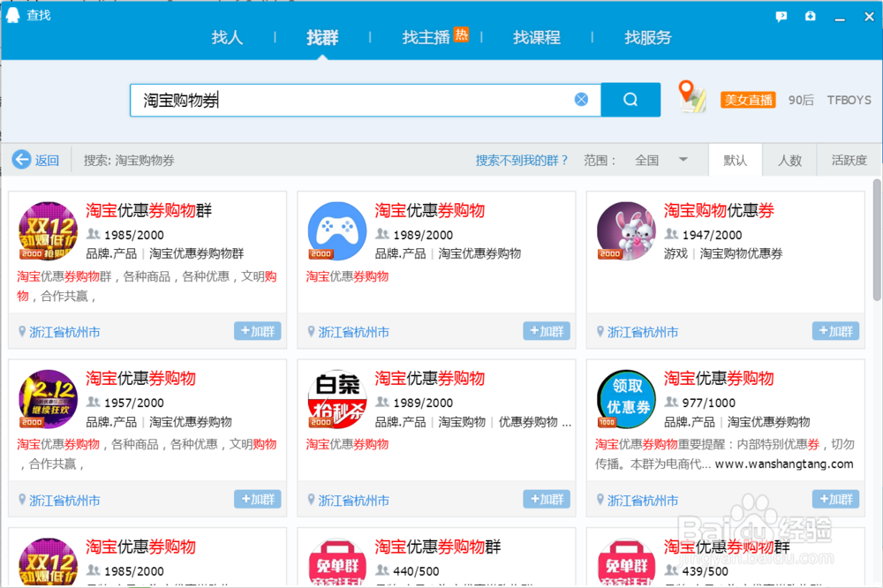This screenshot has width=883, height=588.
Task: Click the 美女直播 hot tag
Action: [748, 100]
